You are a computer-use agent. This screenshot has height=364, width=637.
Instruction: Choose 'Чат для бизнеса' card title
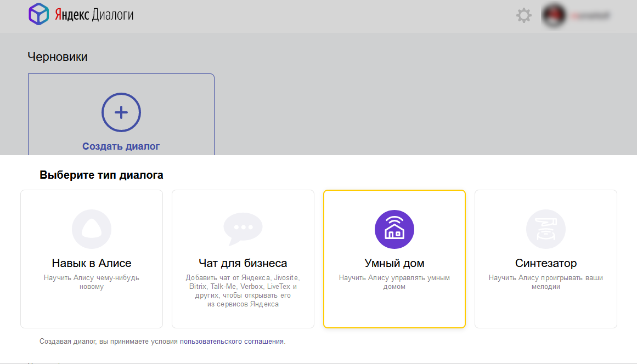(x=243, y=263)
